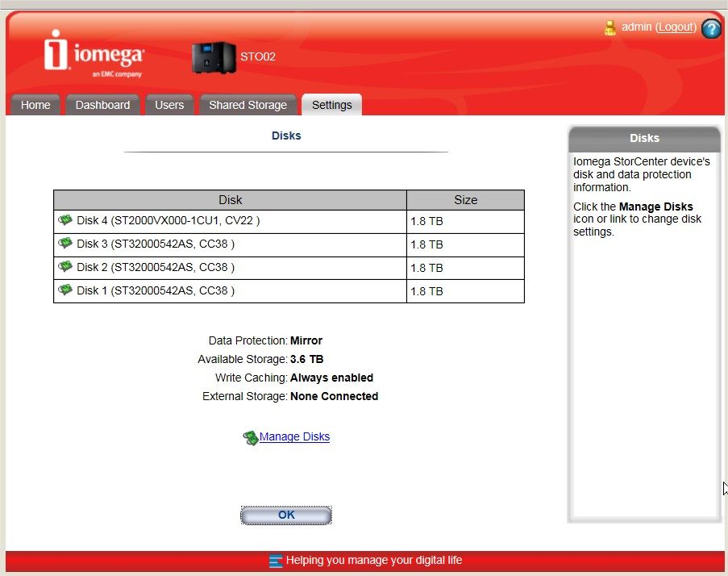Click the admin user icon

click(609, 28)
